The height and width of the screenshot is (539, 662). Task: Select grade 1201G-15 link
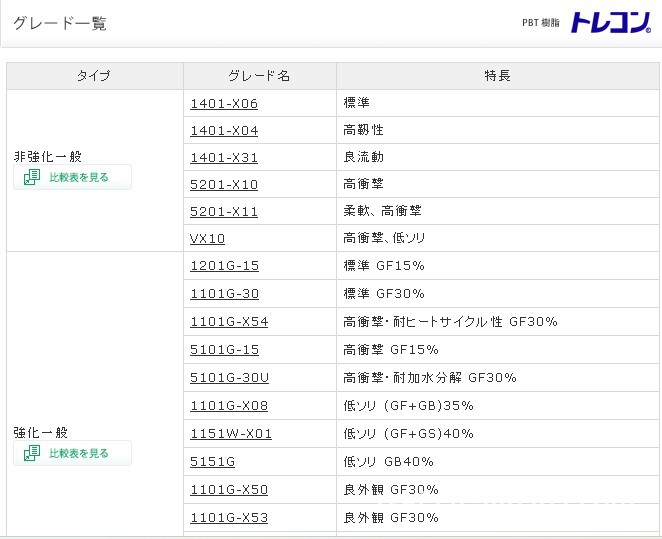click(224, 265)
